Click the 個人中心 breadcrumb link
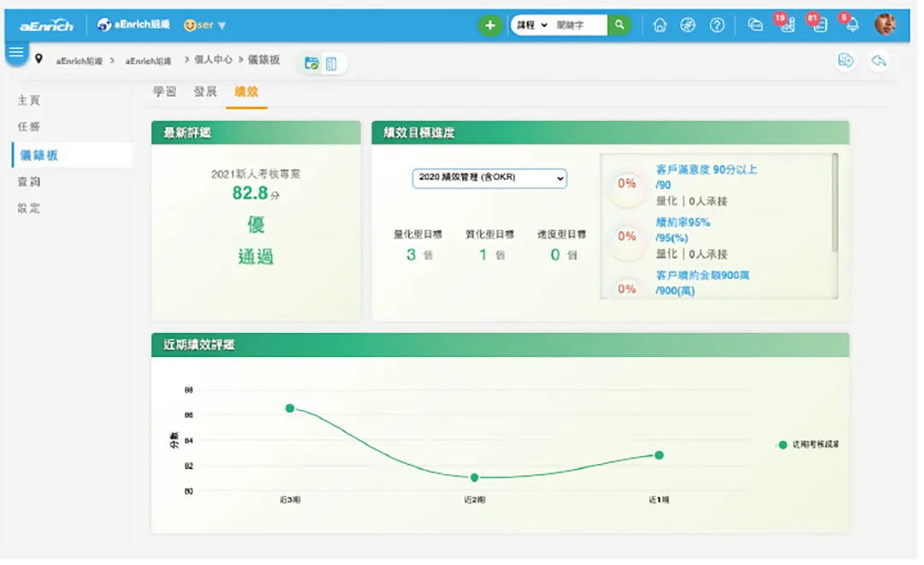This screenshot has height=565, width=924. [213, 61]
